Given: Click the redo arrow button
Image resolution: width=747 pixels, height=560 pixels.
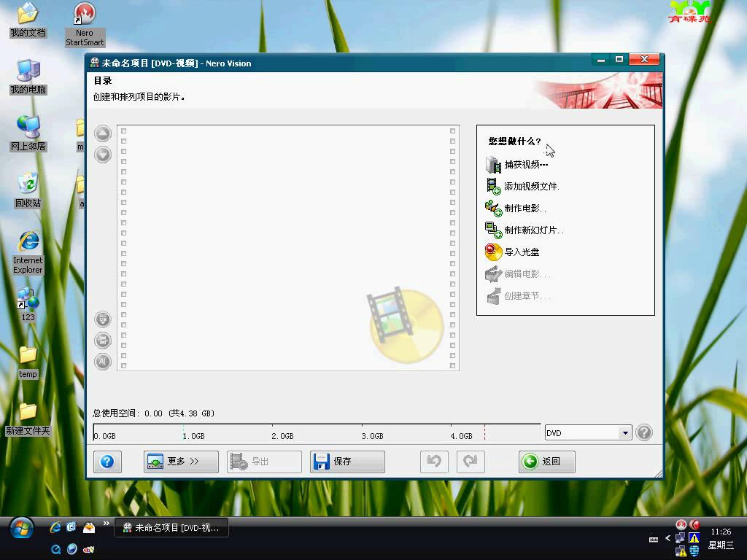Looking at the screenshot, I should [471, 462].
